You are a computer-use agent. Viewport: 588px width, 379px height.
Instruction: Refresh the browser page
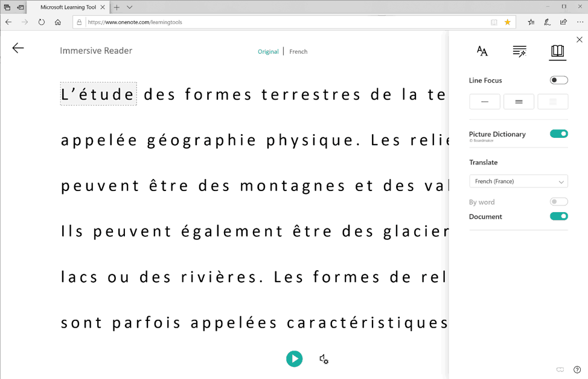(x=41, y=22)
